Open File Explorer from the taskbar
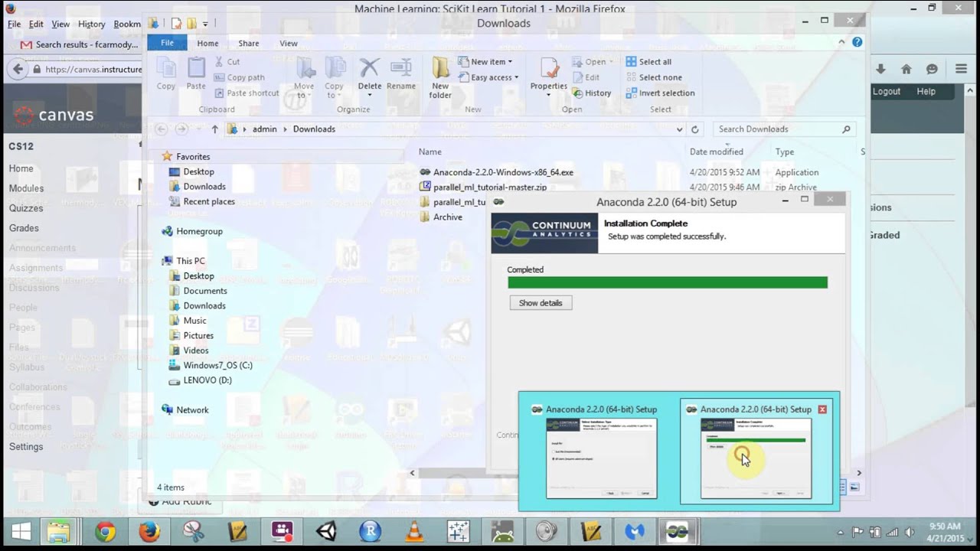This screenshot has width=980, height=551. click(x=57, y=531)
